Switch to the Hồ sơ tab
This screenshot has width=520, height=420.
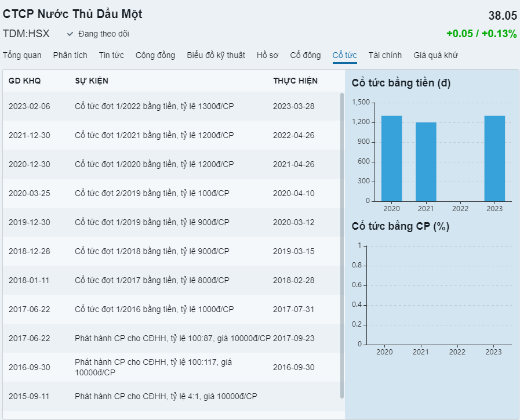[x=267, y=55]
